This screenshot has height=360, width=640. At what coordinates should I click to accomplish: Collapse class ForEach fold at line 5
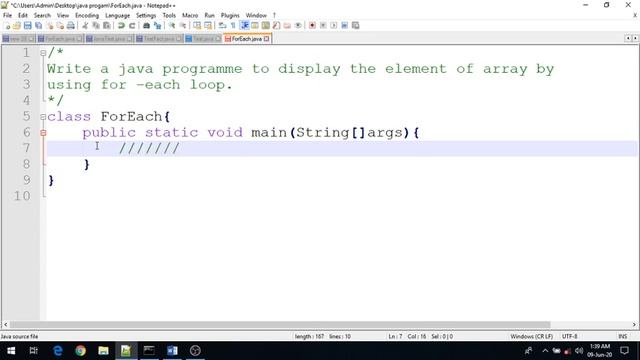[43, 117]
